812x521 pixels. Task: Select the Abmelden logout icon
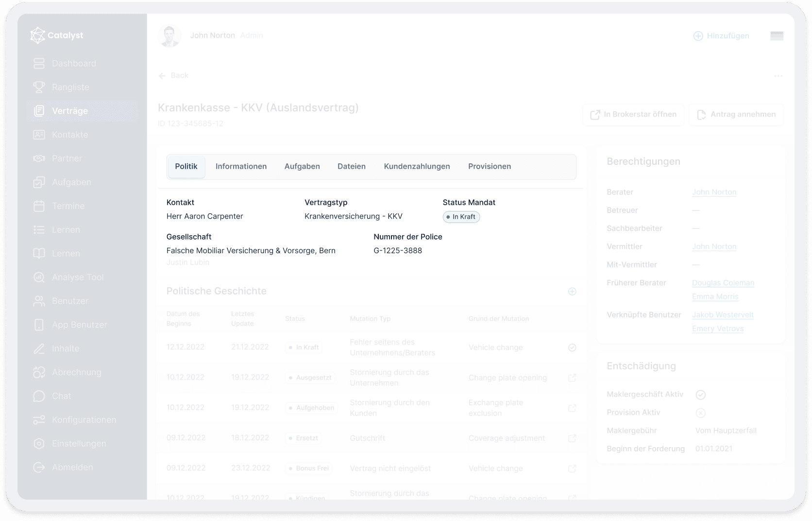click(x=39, y=468)
